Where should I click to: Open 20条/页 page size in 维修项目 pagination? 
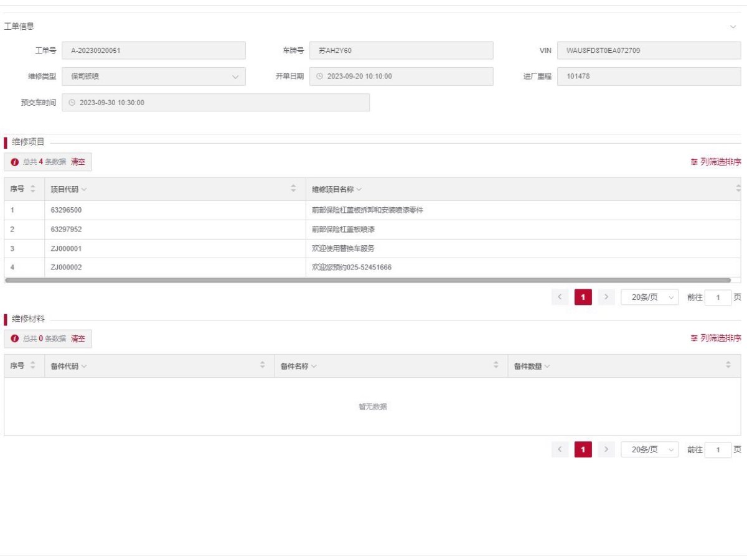tap(649, 297)
